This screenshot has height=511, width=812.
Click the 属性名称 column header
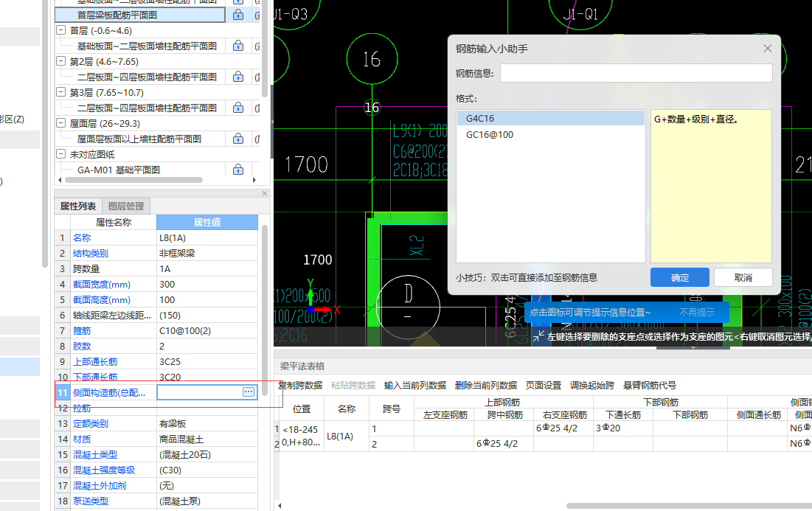[x=114, y=222]
